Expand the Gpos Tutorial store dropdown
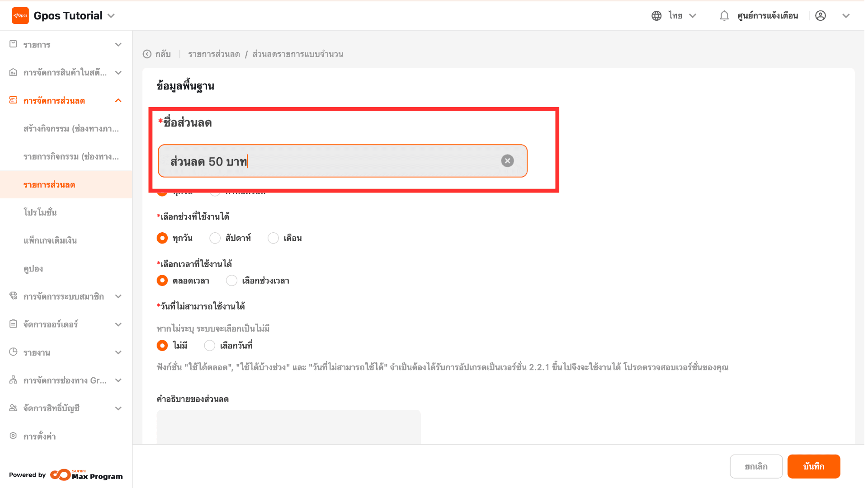This screenshot has height=488, width=868. 111,16
